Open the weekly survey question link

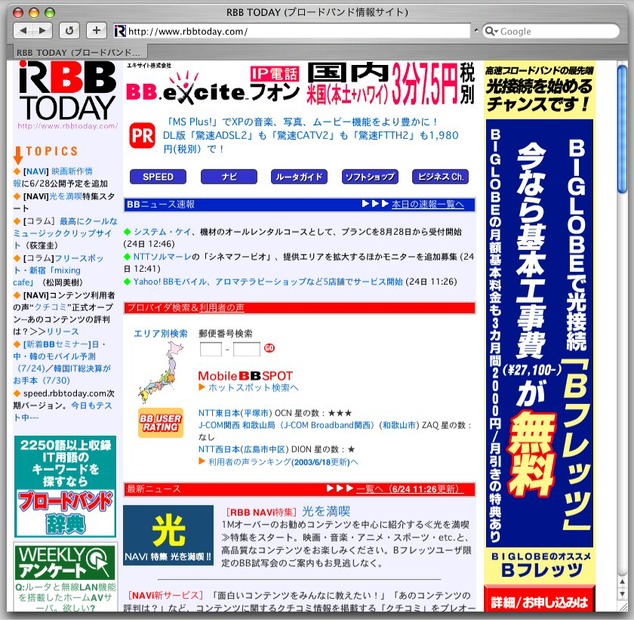point(65,597)
